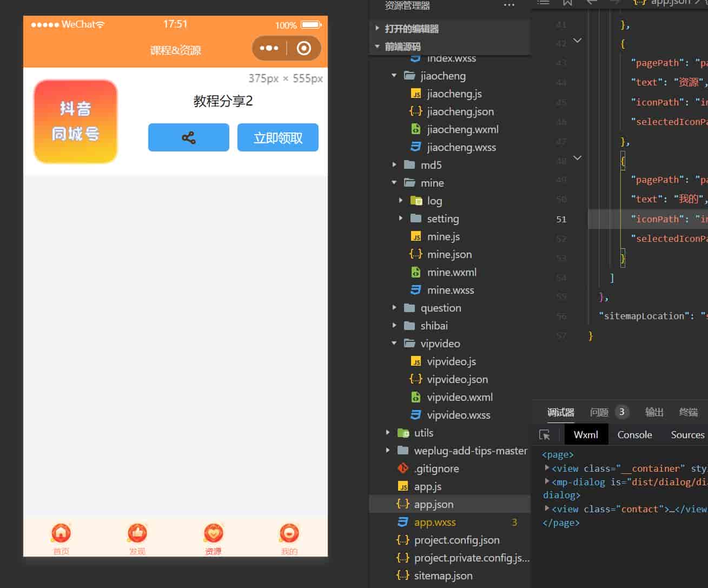
Task: Open the 问题 problems tab
Action: coord(599,412)
